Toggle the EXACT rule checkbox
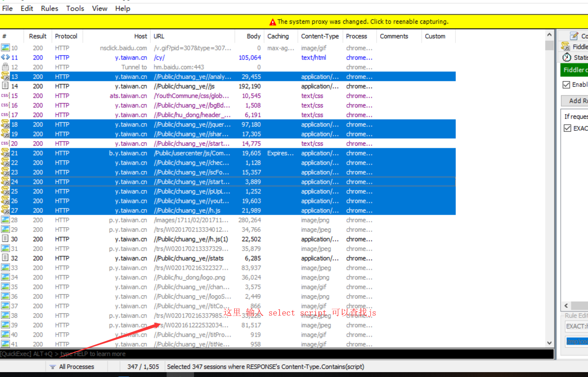 568,128
